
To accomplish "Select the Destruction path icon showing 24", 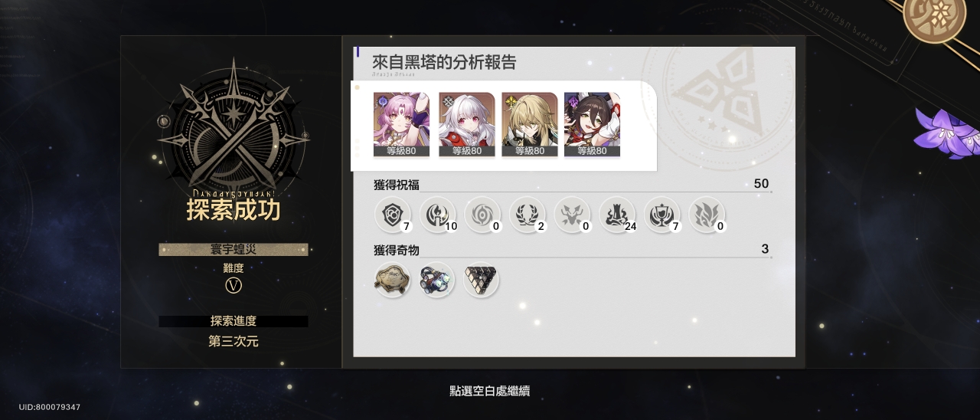I will point(617,214).
